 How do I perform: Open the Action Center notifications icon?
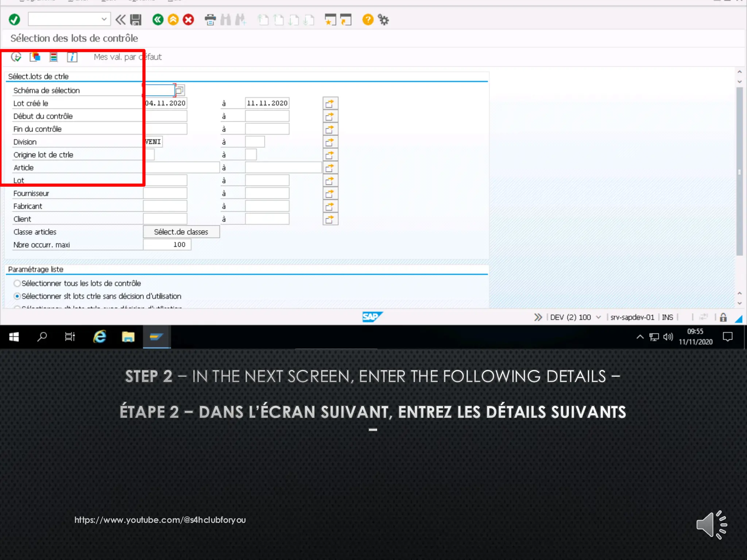728,337
